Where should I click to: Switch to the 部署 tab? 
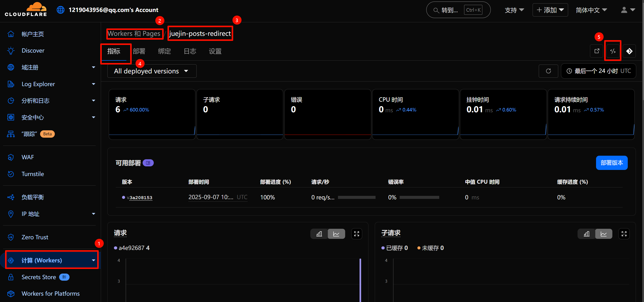pyautogui.click(x=139, y=51)
